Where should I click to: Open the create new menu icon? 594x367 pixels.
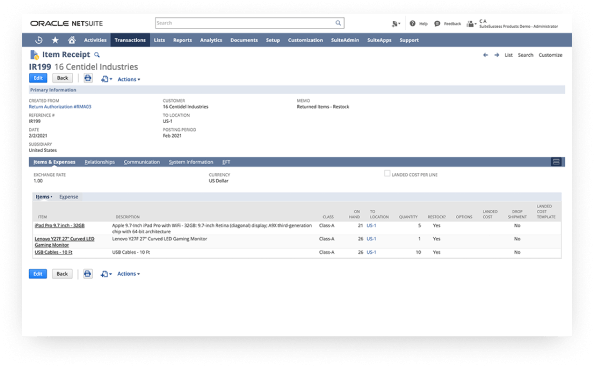pos(395,24)
